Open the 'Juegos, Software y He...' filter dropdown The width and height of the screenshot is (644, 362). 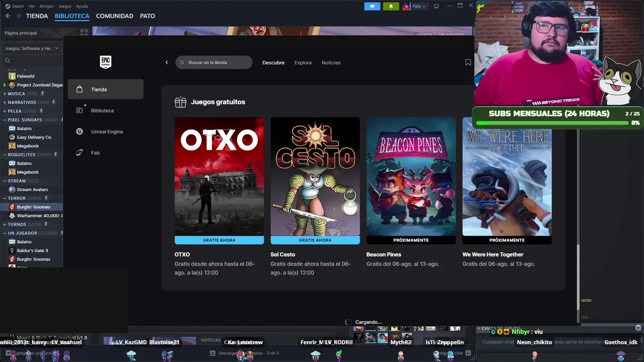[x=31, y=48]
